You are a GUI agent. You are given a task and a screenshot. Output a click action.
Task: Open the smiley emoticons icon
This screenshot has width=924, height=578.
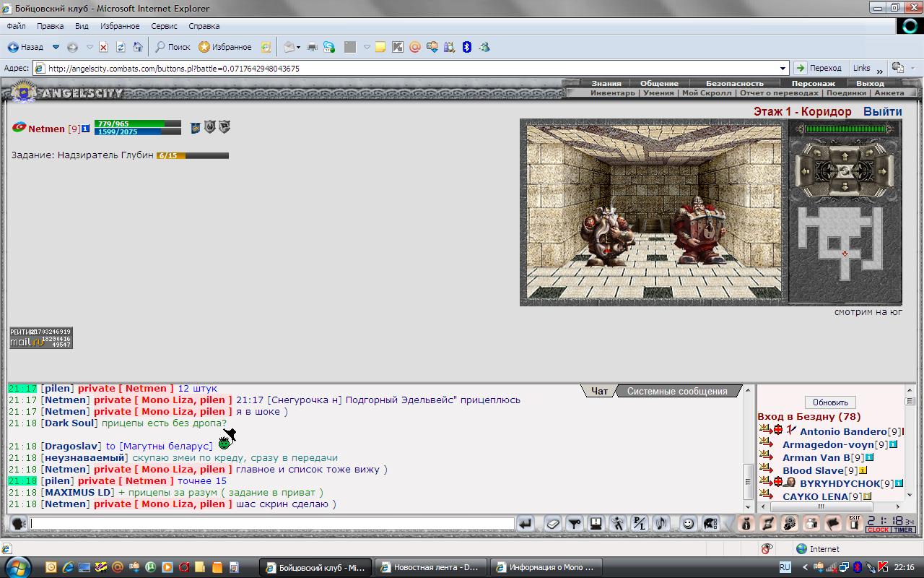[x=688, y=524]
